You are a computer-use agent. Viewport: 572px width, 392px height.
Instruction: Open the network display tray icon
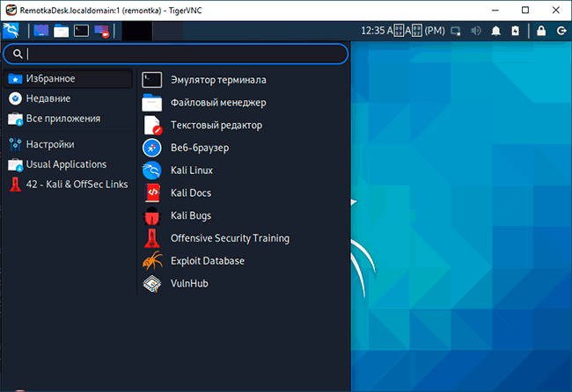(455, 31)
